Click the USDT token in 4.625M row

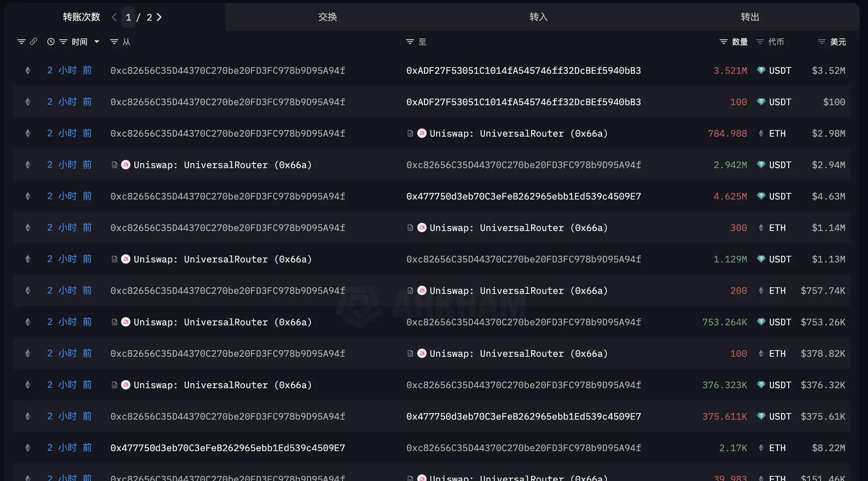779,196
